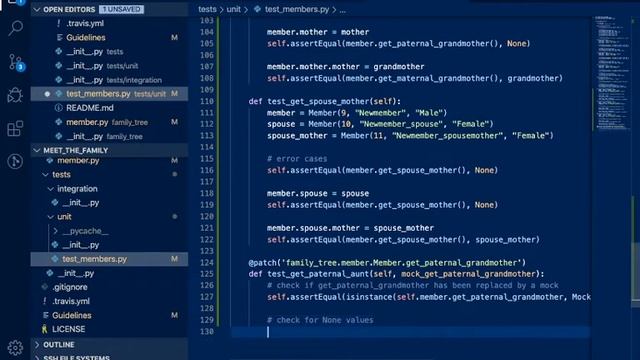Click the editor minimap

611,73
